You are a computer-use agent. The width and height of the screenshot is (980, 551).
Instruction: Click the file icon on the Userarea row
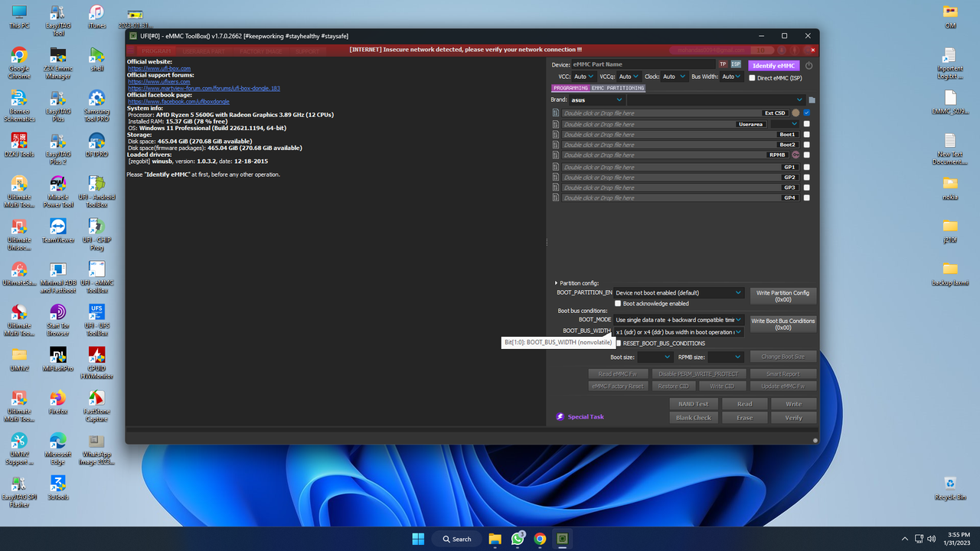point(556,124)
